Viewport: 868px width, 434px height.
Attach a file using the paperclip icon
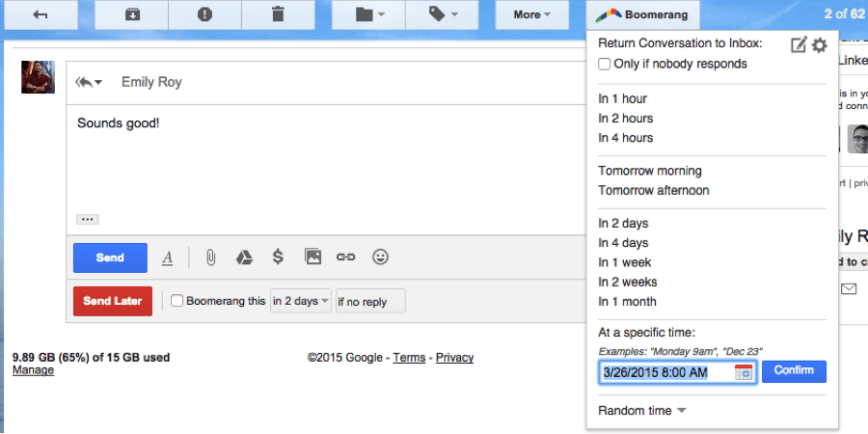point(210,258)
